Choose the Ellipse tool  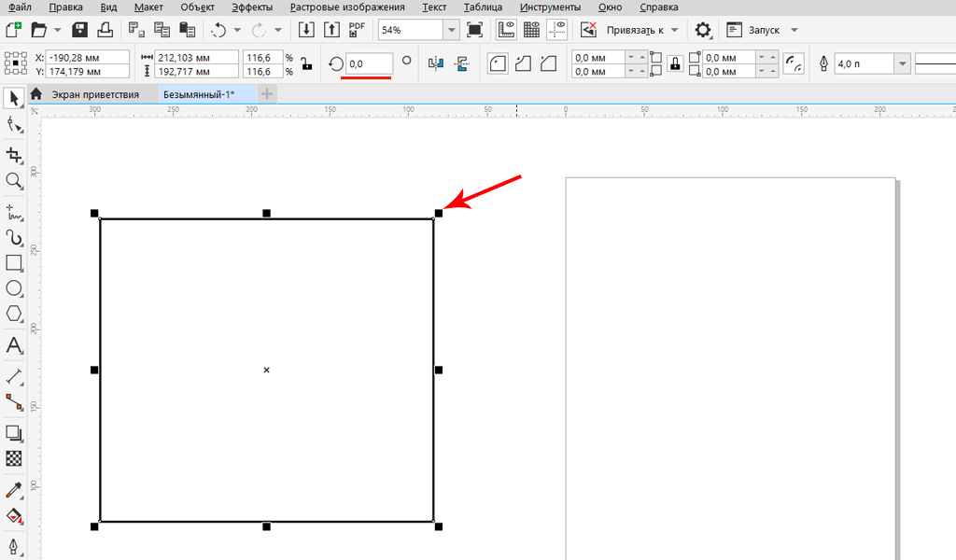14,288
